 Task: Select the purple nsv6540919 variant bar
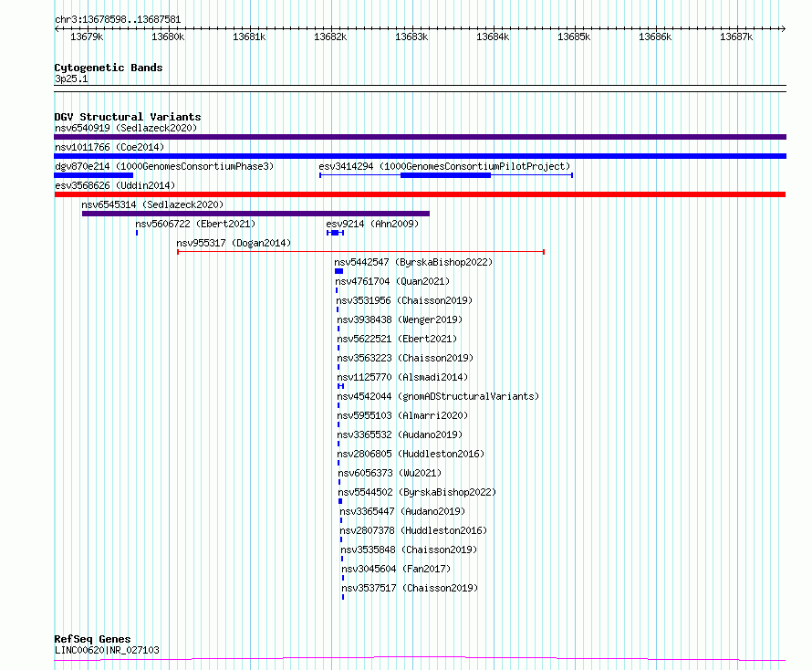click(420, 137)
